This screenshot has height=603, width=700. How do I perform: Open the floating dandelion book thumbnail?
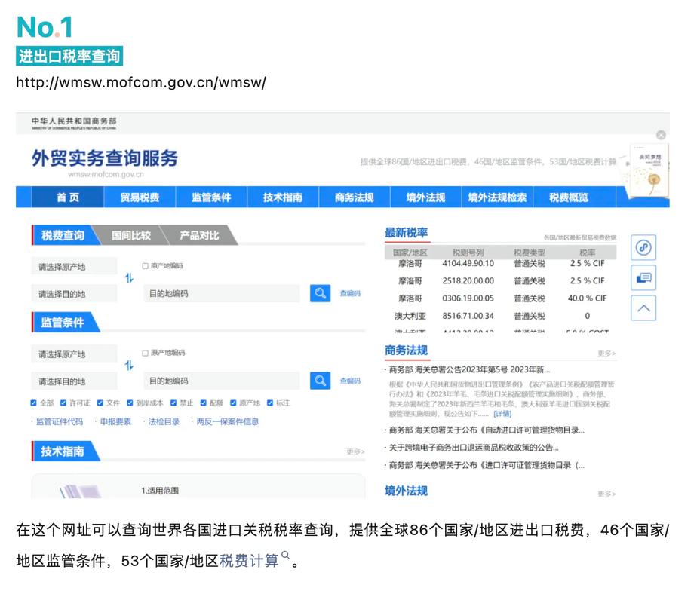click(648, 170)
